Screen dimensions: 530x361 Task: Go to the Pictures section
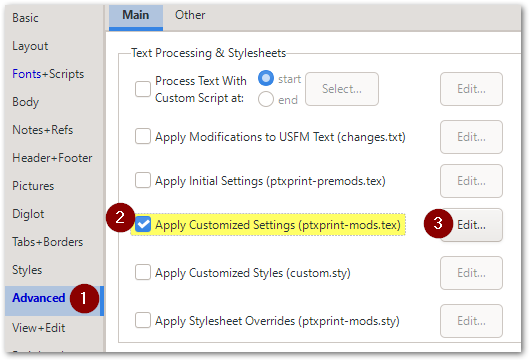coord(33,186)
